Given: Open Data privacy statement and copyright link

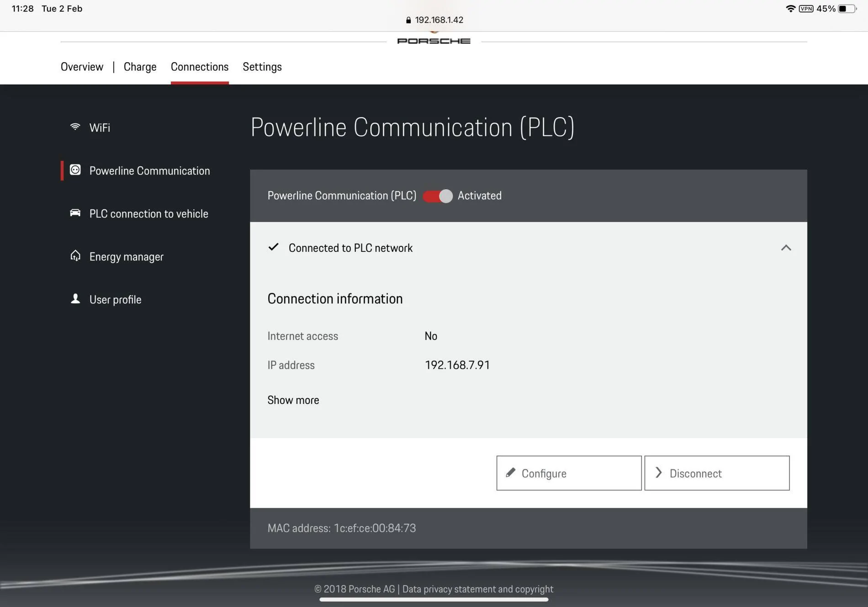Looking at the screenshot, I should 477,589.
